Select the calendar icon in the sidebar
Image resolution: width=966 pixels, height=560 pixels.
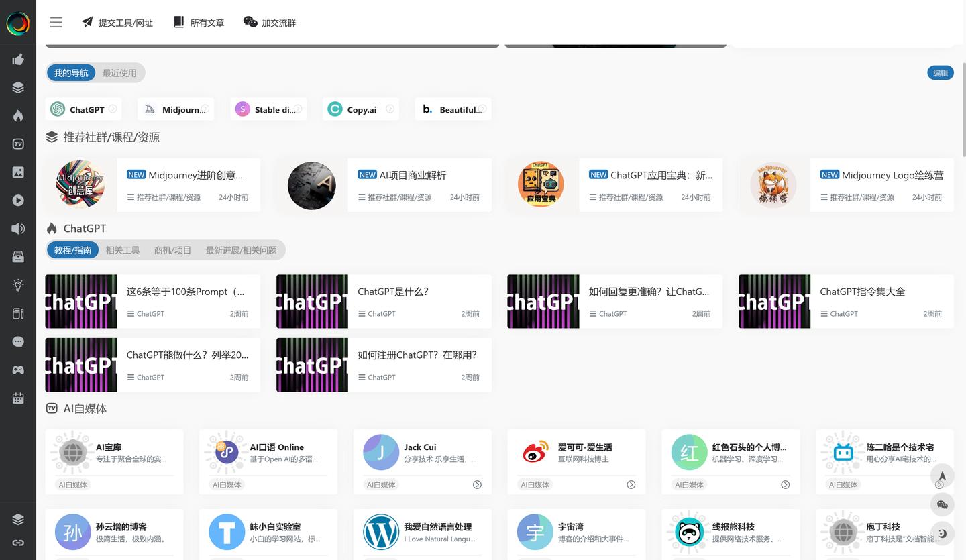18,398
